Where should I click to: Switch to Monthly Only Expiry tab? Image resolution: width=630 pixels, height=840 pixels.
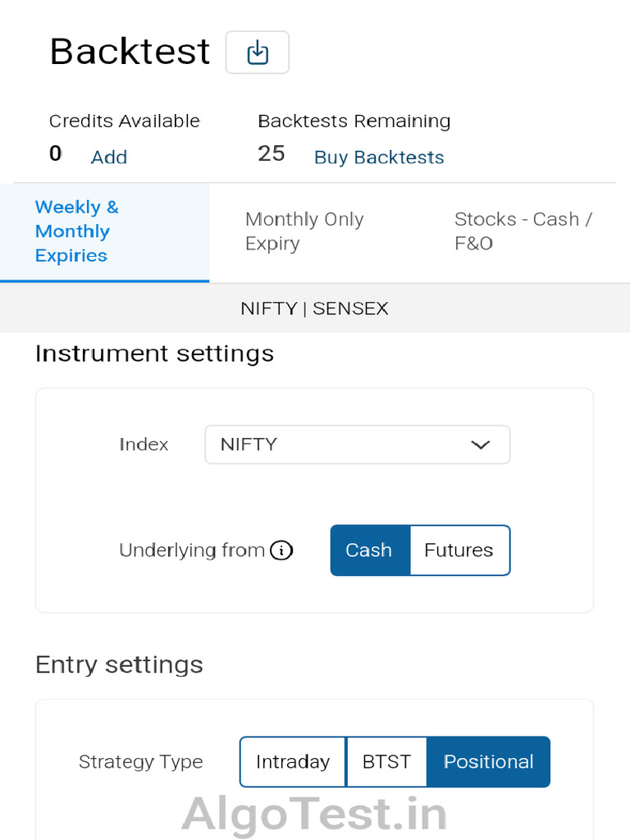304,231
